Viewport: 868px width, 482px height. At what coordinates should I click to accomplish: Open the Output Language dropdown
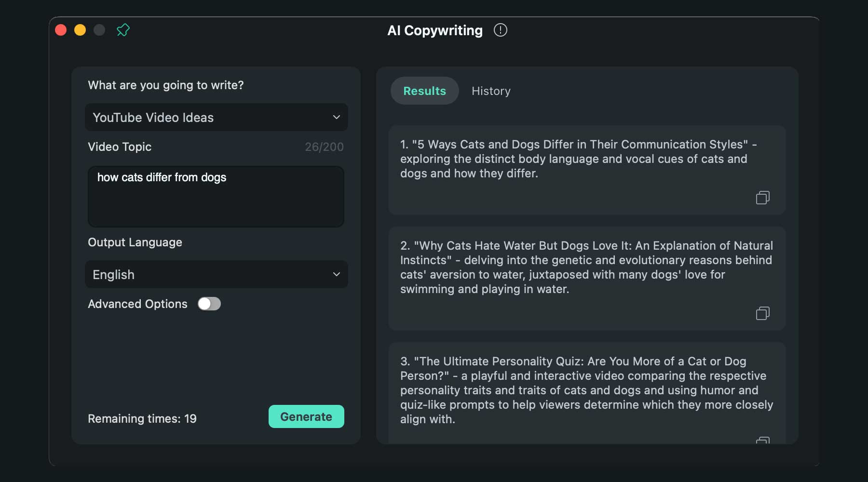click(216, 274)
